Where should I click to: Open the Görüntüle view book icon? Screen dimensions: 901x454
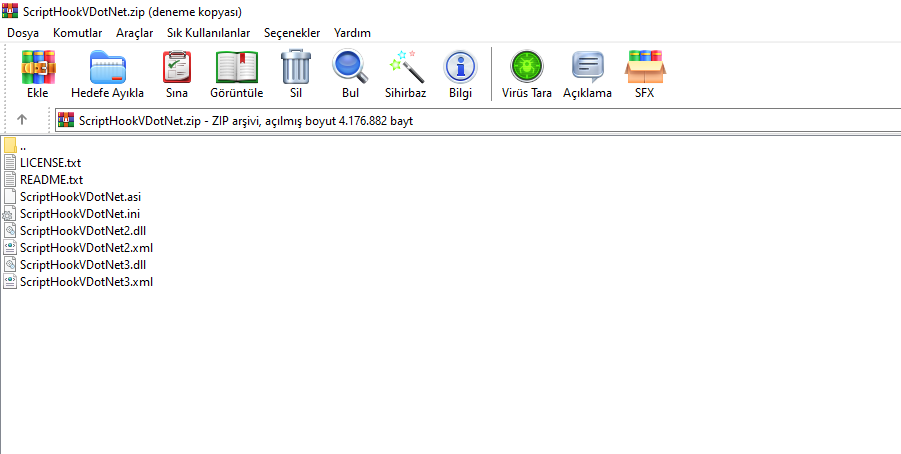(237, 67)
